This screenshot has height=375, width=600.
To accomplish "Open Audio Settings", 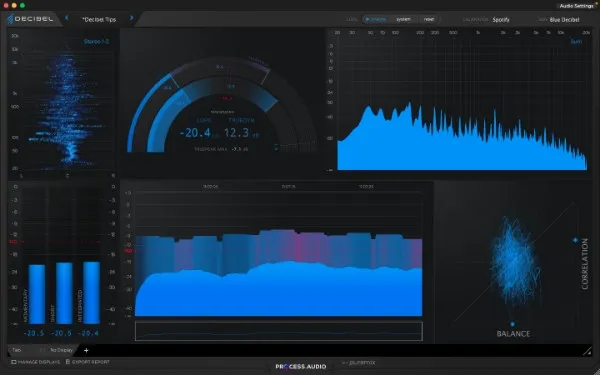I will click(576, 6).
